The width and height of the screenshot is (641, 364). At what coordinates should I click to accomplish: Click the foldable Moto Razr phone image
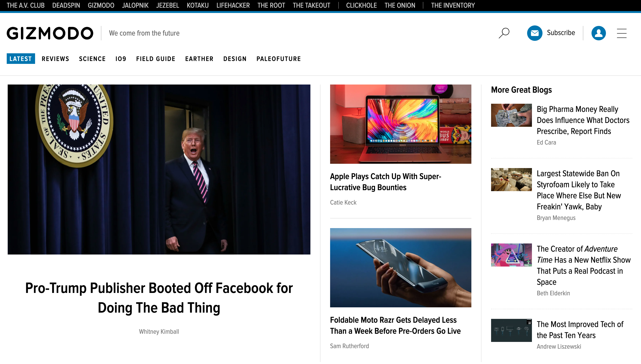(401, 267)
